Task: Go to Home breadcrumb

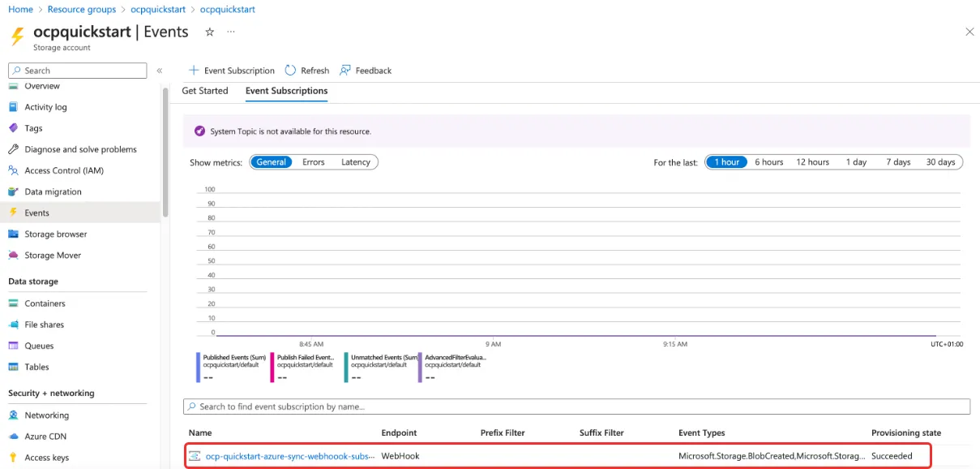Action: (x=20, y=10)
